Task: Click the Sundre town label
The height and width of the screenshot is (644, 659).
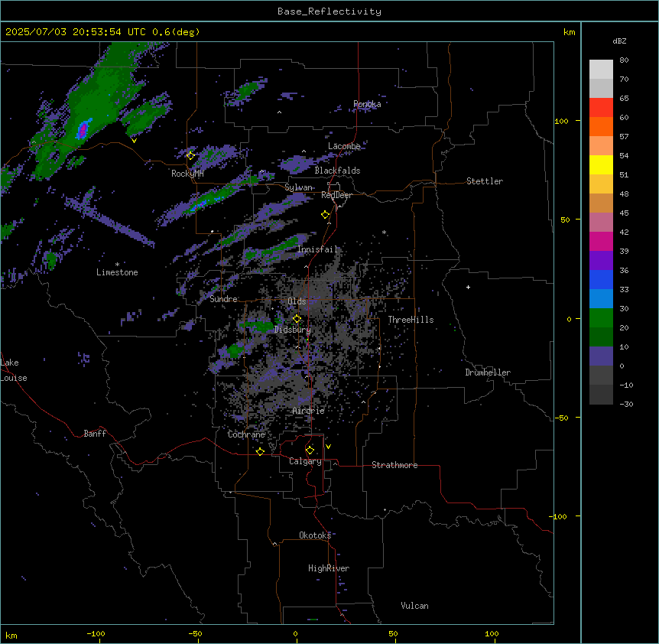Action: (x=223, y=299)
